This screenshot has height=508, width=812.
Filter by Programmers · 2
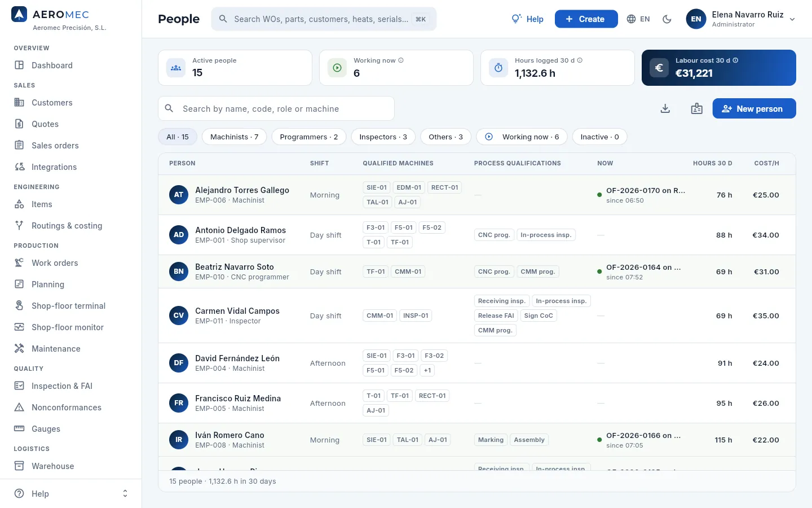(309, 137)
